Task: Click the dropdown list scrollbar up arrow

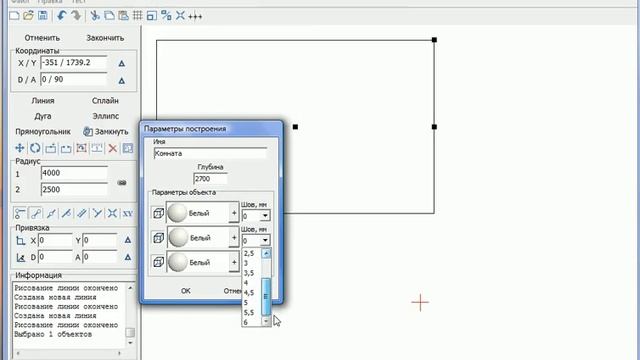Action: (266, 253)
